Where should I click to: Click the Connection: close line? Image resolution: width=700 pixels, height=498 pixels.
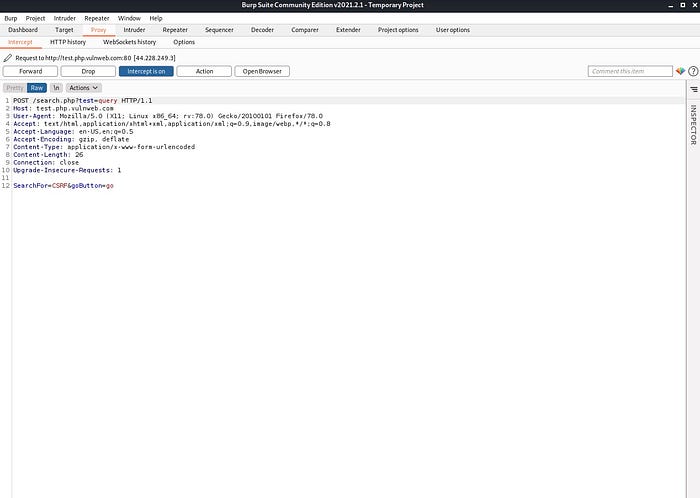[x=46, y=162]
